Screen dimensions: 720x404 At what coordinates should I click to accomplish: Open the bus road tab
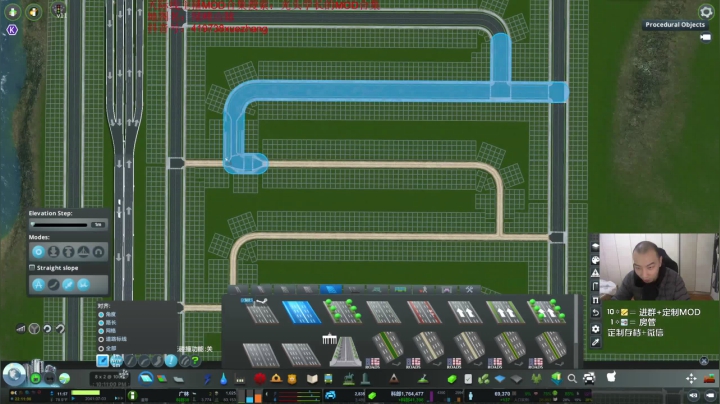[400, 289]
